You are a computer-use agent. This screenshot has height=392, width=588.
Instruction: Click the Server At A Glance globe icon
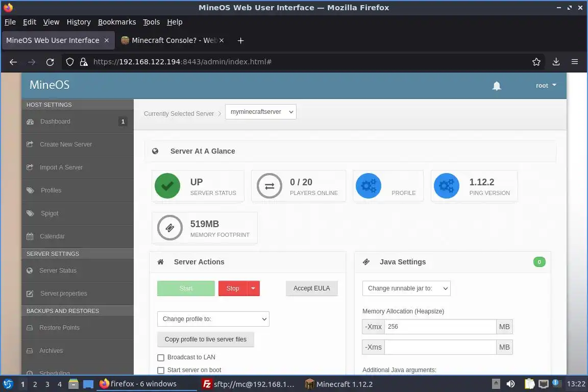click(x=155, y=151)
